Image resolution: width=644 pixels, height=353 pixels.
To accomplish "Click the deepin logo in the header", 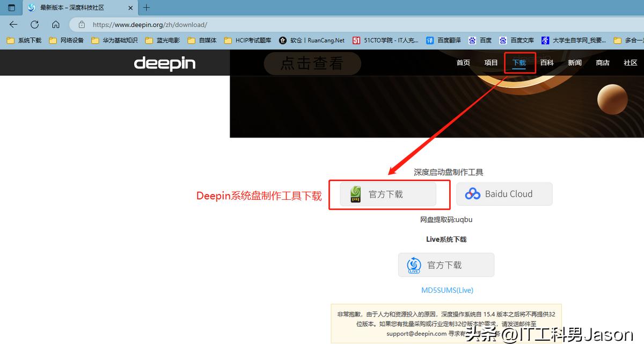I will 164,63.
